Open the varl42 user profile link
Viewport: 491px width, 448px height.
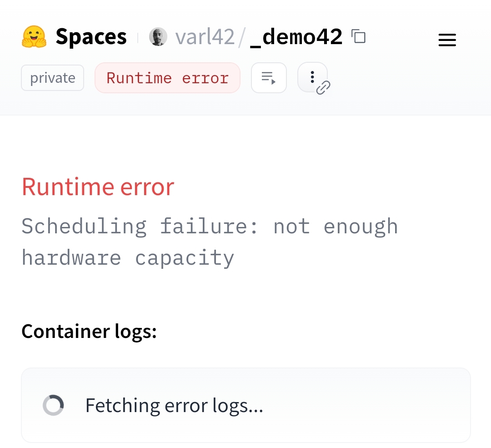[205, 37]
